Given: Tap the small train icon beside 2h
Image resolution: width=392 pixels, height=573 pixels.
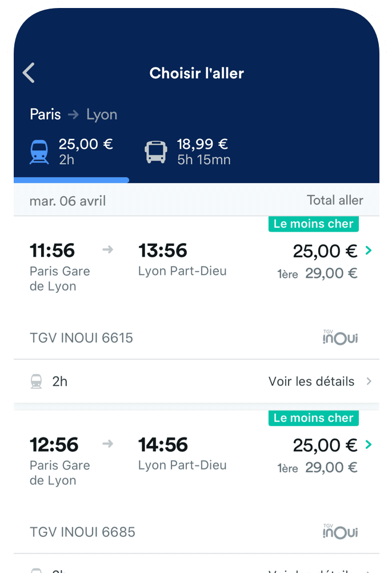Looking at the screenshot, I should (x=37, y=381).
